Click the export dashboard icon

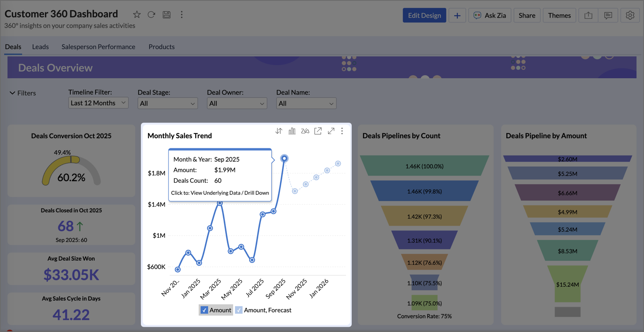click(588, 15)
